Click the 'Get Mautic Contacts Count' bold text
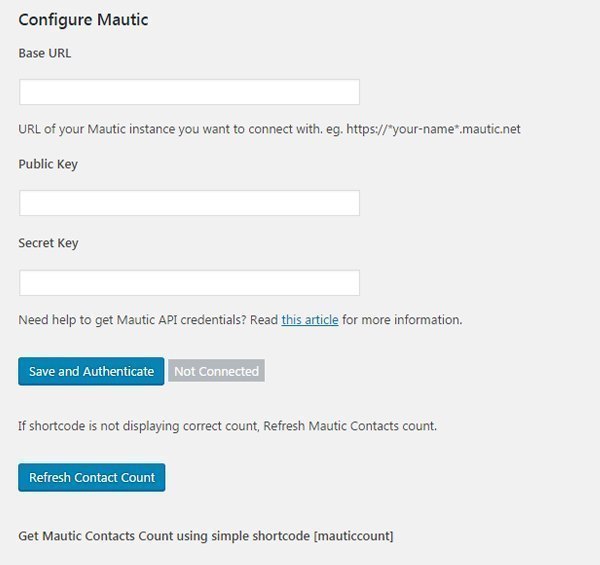Screen dimensions: 600x565 click(95, 536)
